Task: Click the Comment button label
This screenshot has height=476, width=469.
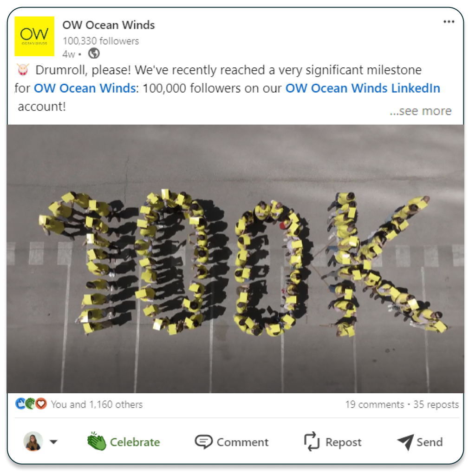Action: pos(242,442)
